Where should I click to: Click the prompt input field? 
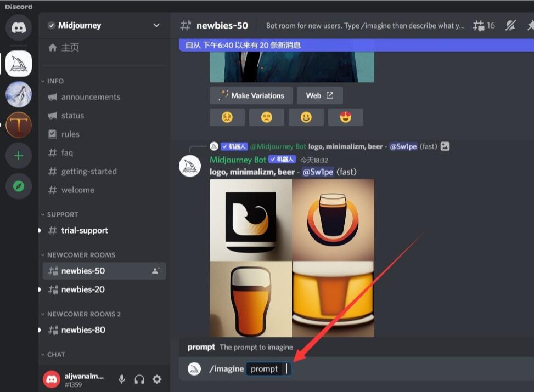(x=269, y=369)
